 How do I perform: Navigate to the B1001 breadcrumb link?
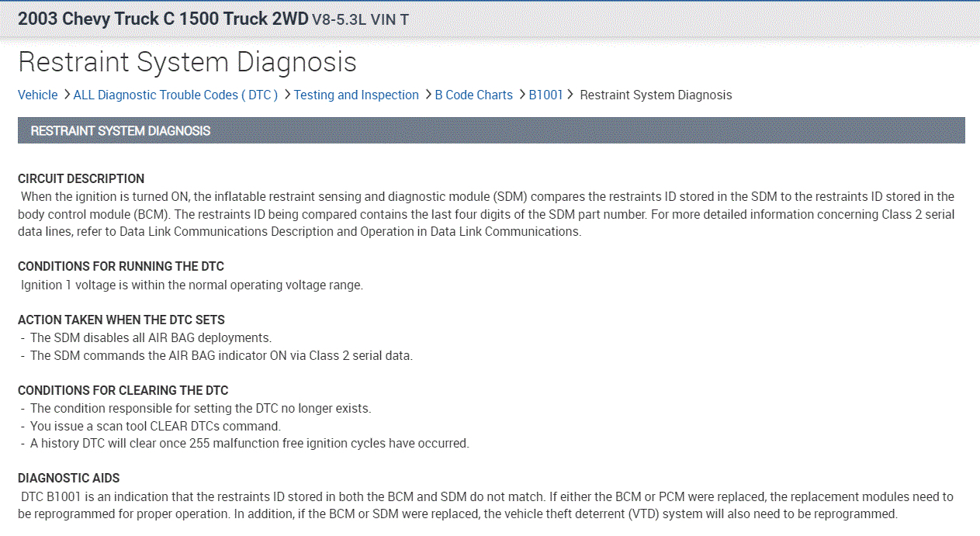tap(545, 95)
